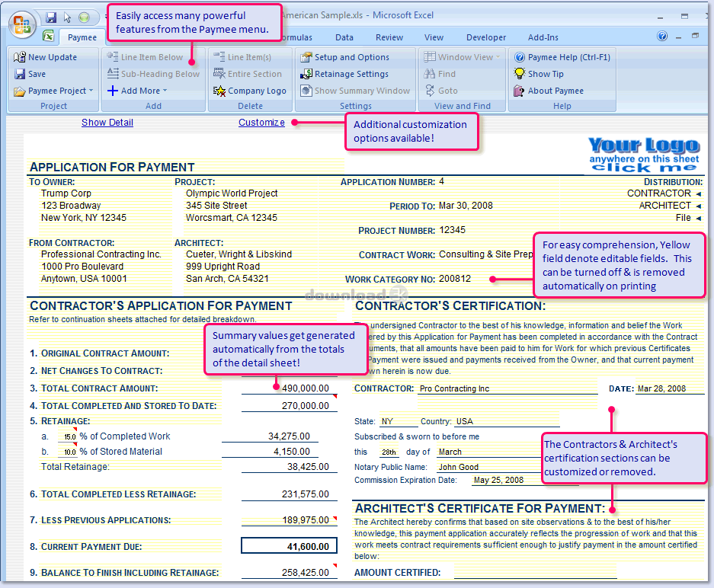Click the Paymee Project folder icon
Image resolution: width=714 pixels, height=588 pixels.
tap(20, 91)
